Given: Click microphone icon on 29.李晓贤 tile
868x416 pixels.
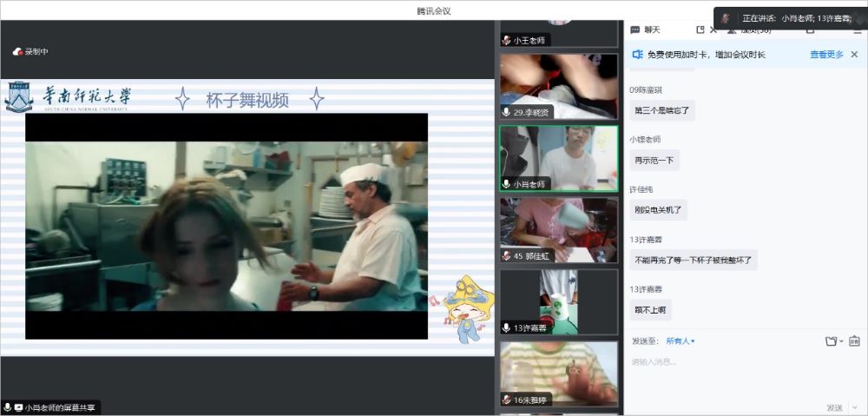Looking at the screenshot, I should point(507,112).
